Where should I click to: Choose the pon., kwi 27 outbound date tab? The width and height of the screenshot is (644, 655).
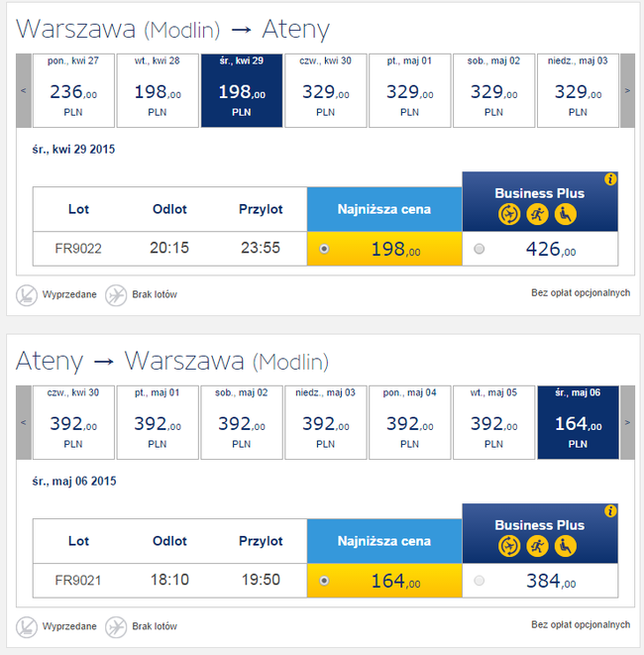tap(74, 90)
